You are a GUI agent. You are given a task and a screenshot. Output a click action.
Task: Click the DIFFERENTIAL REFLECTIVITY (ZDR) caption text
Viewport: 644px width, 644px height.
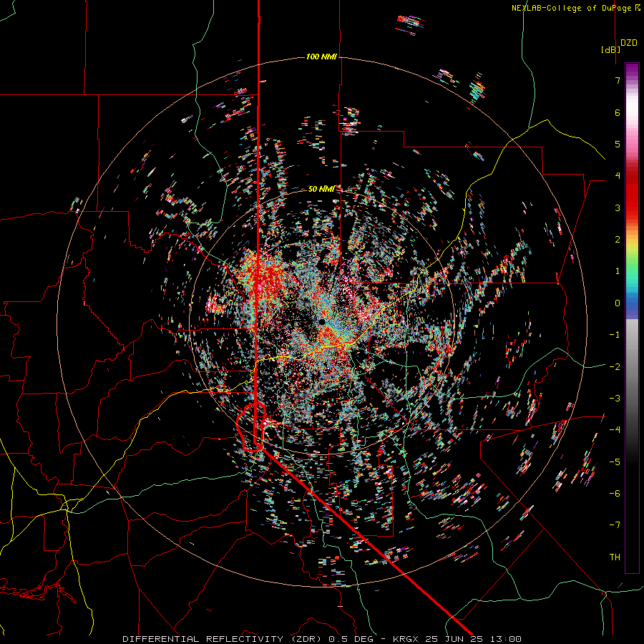(x=224, y=639)
